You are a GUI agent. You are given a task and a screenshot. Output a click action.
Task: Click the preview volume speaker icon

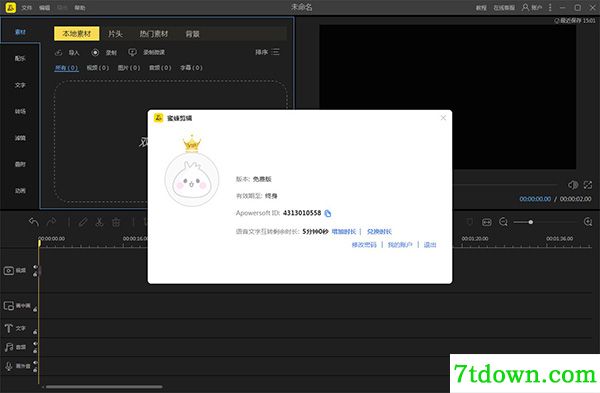pyautogui.click(x=573, y=185)
